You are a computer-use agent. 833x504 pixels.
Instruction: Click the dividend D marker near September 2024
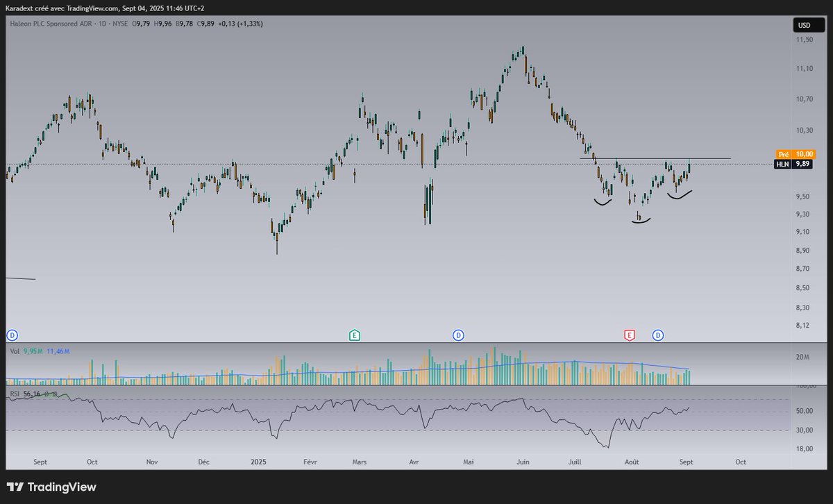coord(12,335)
